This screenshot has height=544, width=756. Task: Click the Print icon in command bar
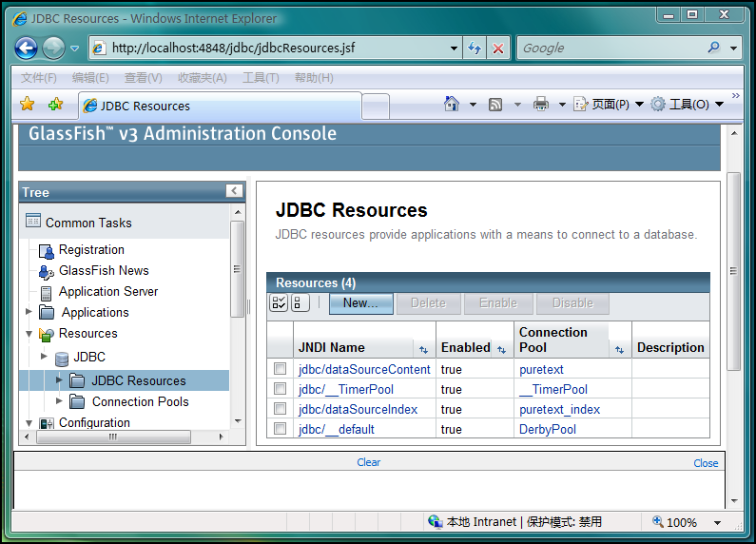point(540,104)
